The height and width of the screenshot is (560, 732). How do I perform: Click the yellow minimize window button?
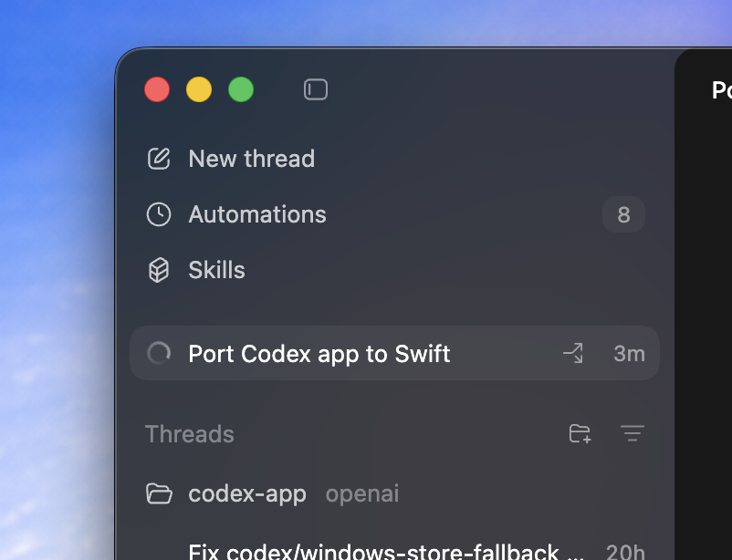coord(199,89)
